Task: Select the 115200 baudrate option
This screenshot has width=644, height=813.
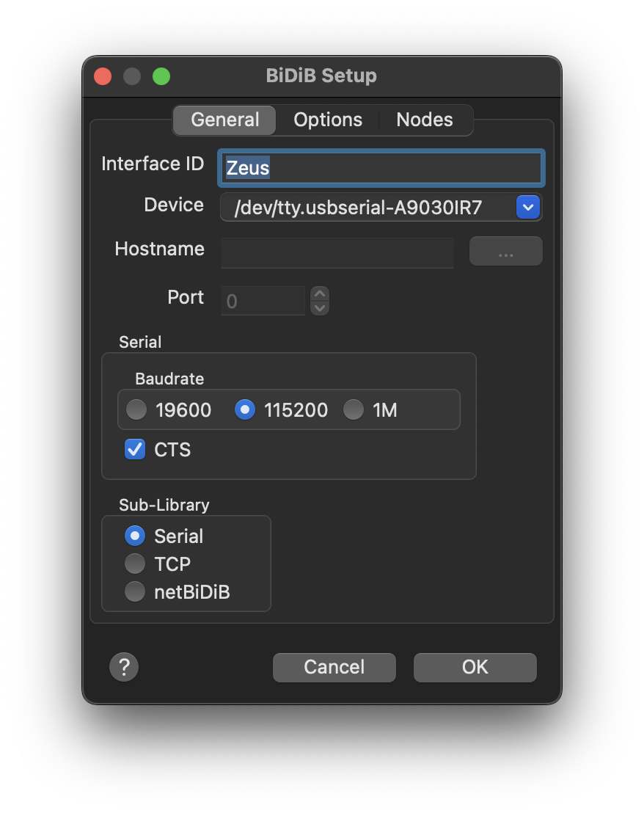Action: click(x=245, y=410)
